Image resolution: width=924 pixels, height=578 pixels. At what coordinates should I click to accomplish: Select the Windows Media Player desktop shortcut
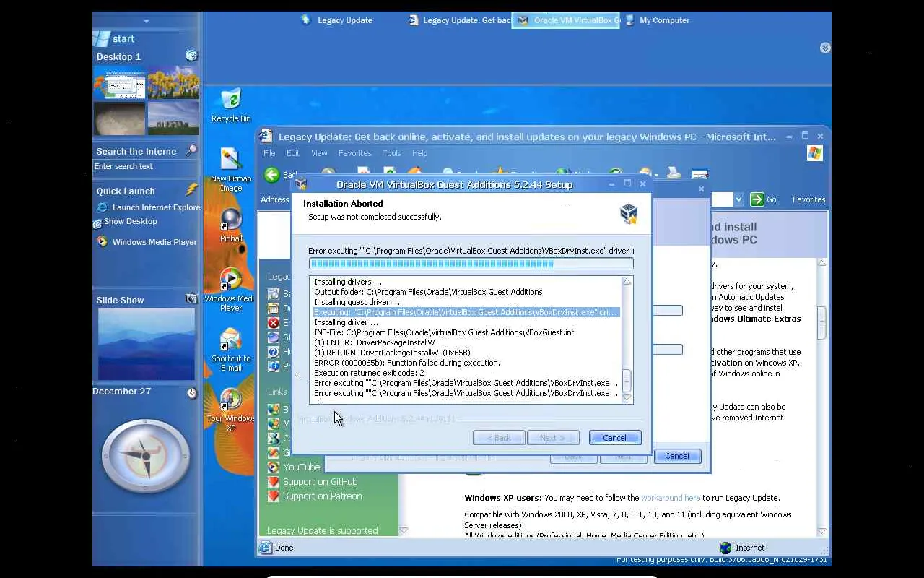pyautogui.click(x=230, y=290)
